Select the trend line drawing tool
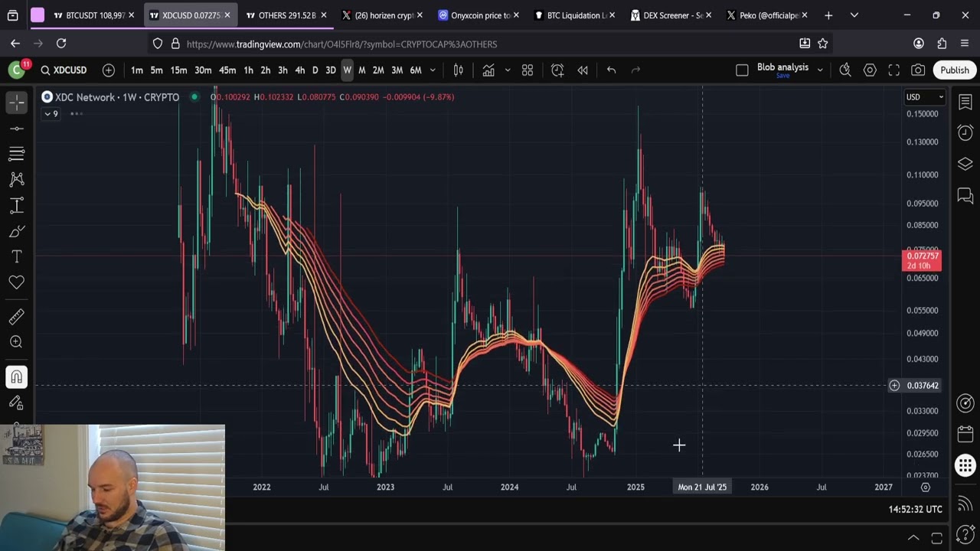Viewport: 980px width, 551px height. pyautogui.click(x=17, y=128)
